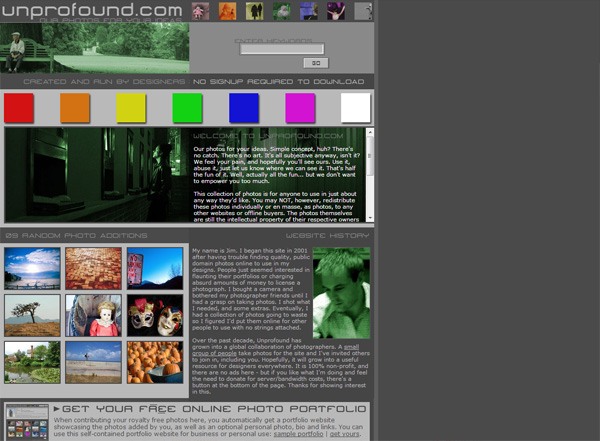600x441 pixels.
Task: Click the portfolio preview thumbnail image
Action: click(27, 421)
